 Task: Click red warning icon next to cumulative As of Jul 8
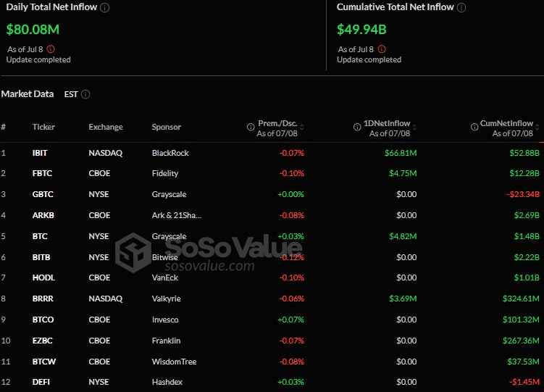pos(382,49)
